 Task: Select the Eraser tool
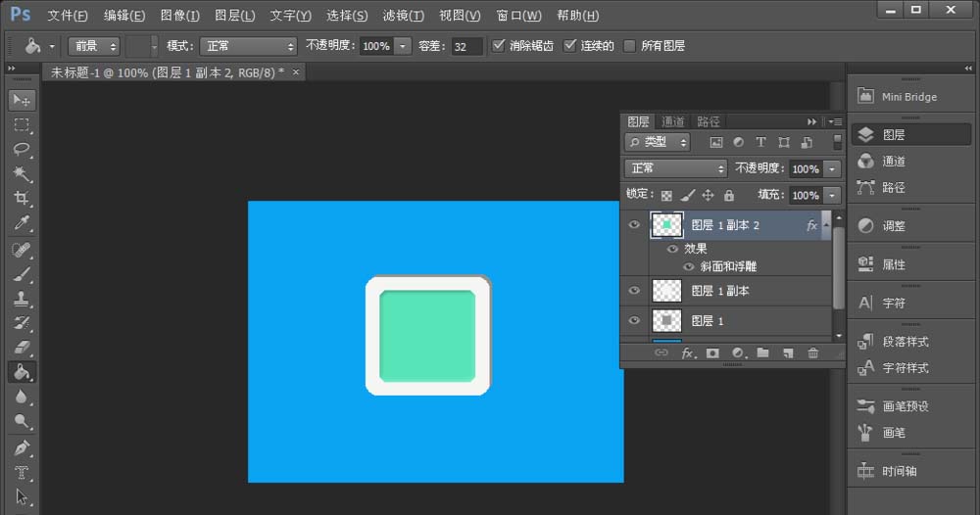coord(22,348)
